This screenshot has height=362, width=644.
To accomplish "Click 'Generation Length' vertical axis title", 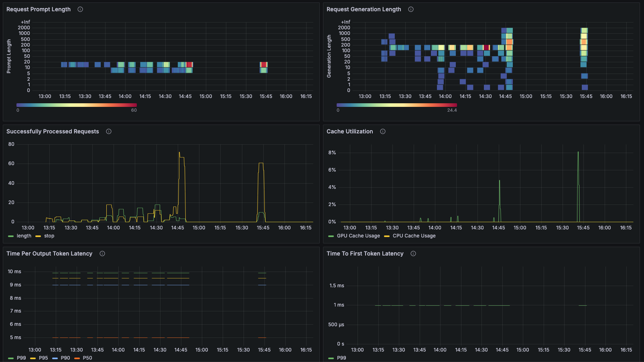I will (329, 56).
